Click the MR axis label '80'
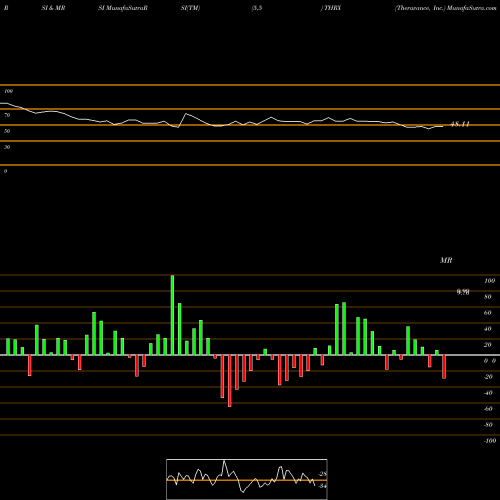The height and width of the screenshot is (500, 500). [x=488, y=297]
